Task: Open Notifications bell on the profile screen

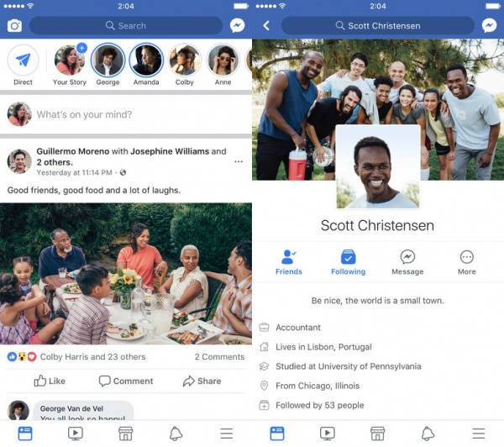Action: (x=428, y=434)
